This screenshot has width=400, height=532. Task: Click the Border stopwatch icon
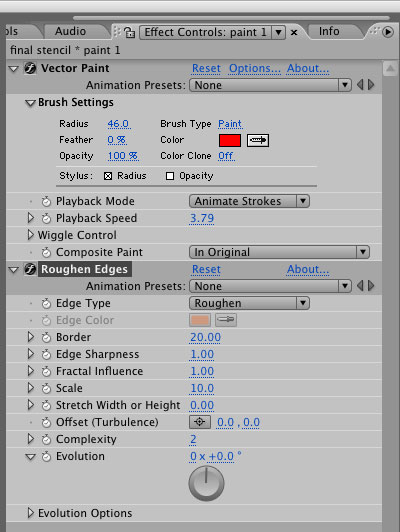[x=46, y=337]
